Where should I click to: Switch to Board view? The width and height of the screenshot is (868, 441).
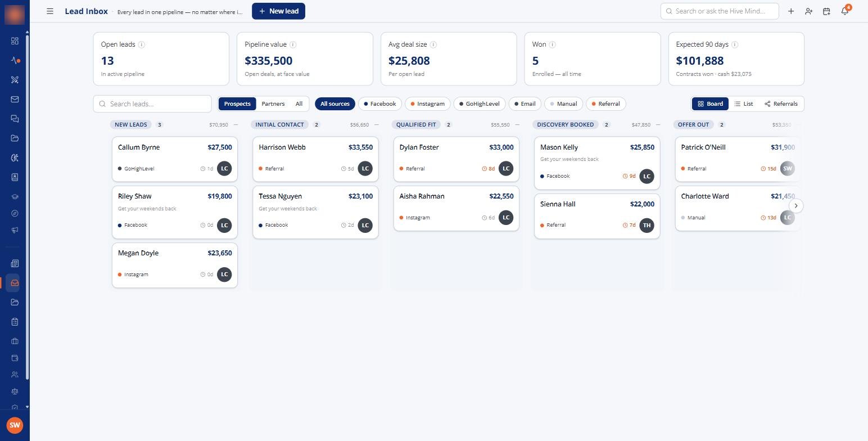pyautogui.click(x=711, y=104)
